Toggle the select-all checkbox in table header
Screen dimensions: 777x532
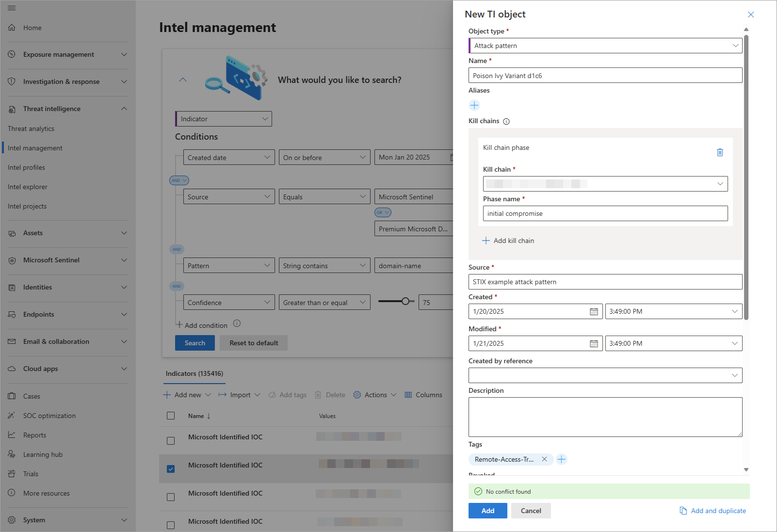pos(171,416)
